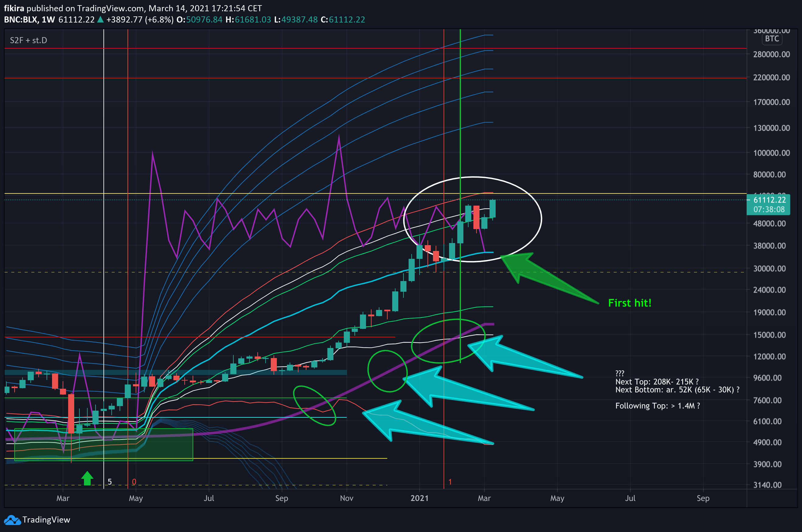Select the close value C:61112.22
802x532 pixels.
[x=343, y=20]
